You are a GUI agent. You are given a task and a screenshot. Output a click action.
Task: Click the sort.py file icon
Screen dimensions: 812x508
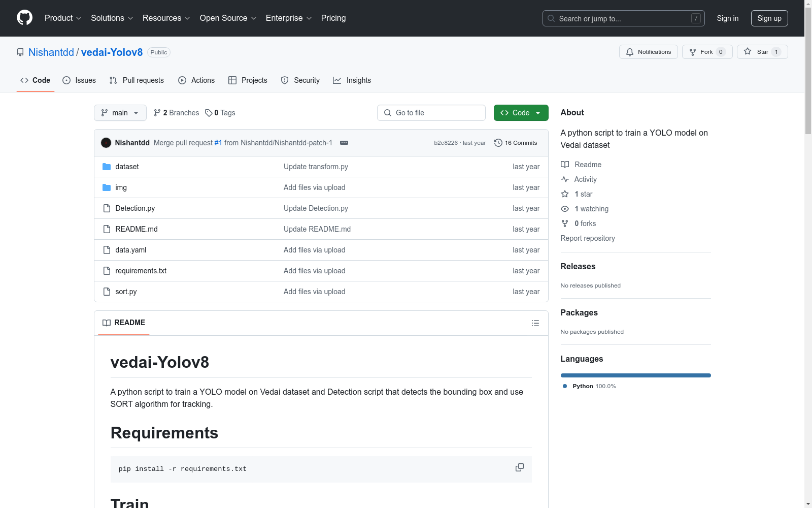[x=107, y=292]
